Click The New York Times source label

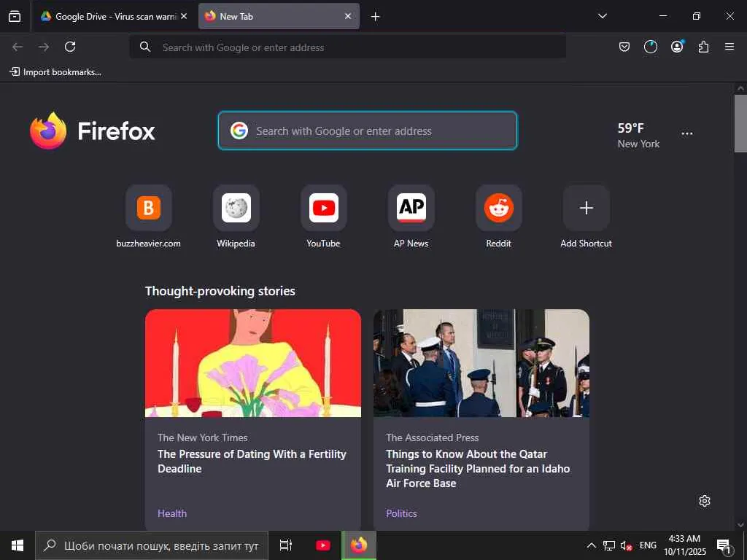click(x=203, y=437)
